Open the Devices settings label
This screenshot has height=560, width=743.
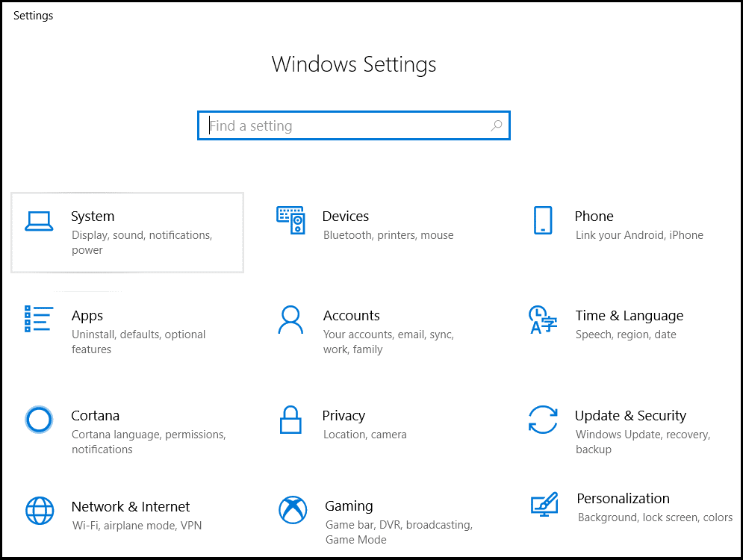345,217
